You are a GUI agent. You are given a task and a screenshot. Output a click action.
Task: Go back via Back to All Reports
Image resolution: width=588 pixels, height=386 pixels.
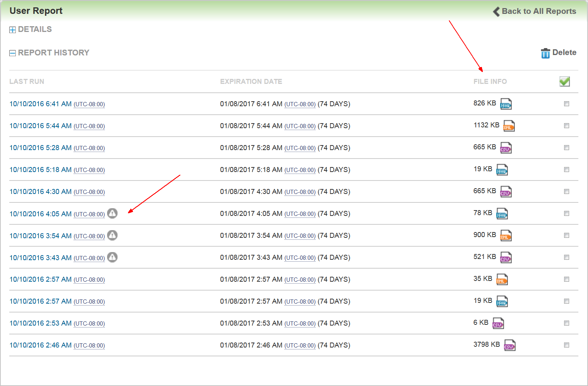coord(535,11)
